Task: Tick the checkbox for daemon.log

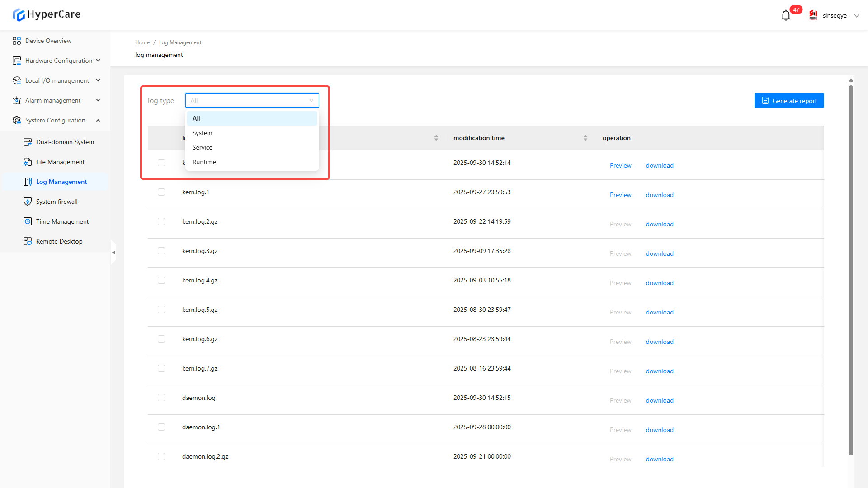Action: 161,398
